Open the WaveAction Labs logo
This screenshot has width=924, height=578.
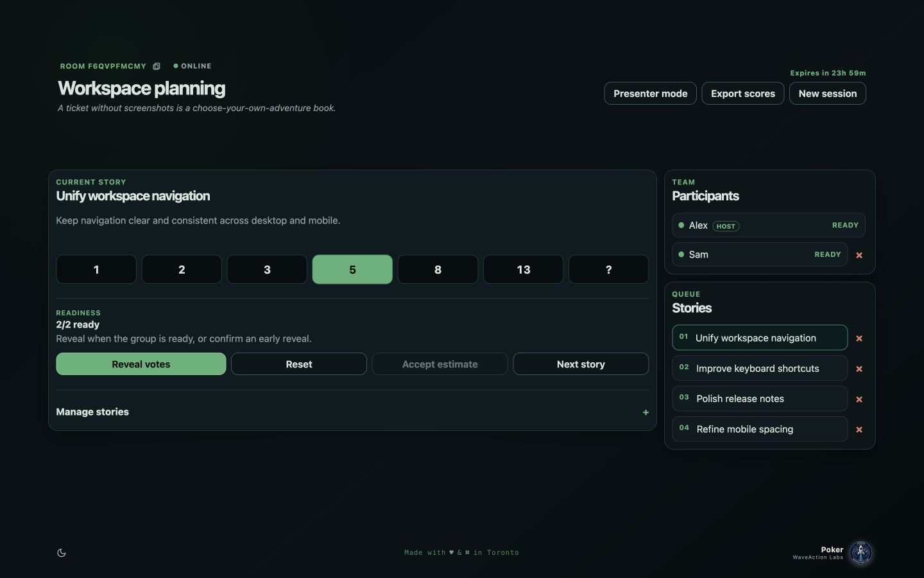pyautogui.click(x=861, y=553)
